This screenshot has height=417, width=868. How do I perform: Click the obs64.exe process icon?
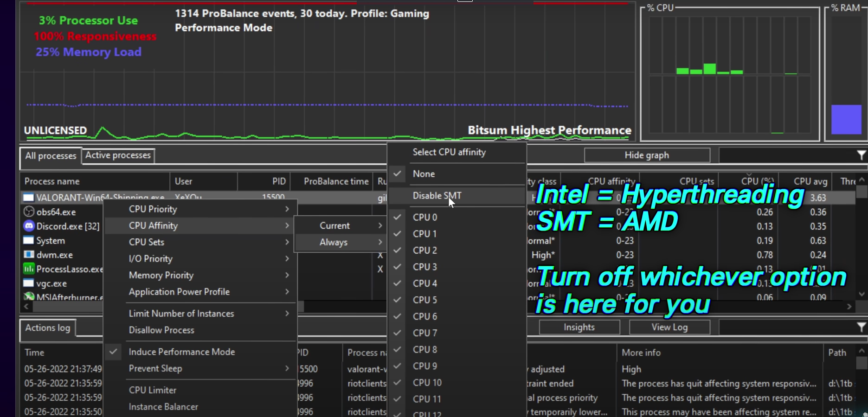click(29, 212)
